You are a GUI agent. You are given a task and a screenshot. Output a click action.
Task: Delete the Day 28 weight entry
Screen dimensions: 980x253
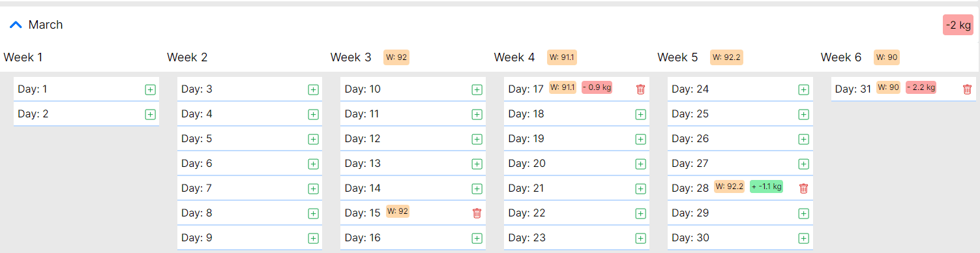tap(803, 188)
